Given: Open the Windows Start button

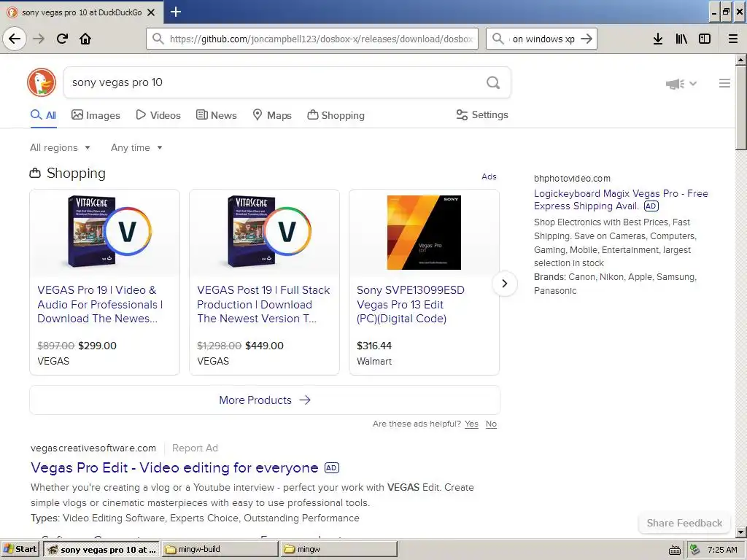Looking at the screenshot, I should point(20,550).
